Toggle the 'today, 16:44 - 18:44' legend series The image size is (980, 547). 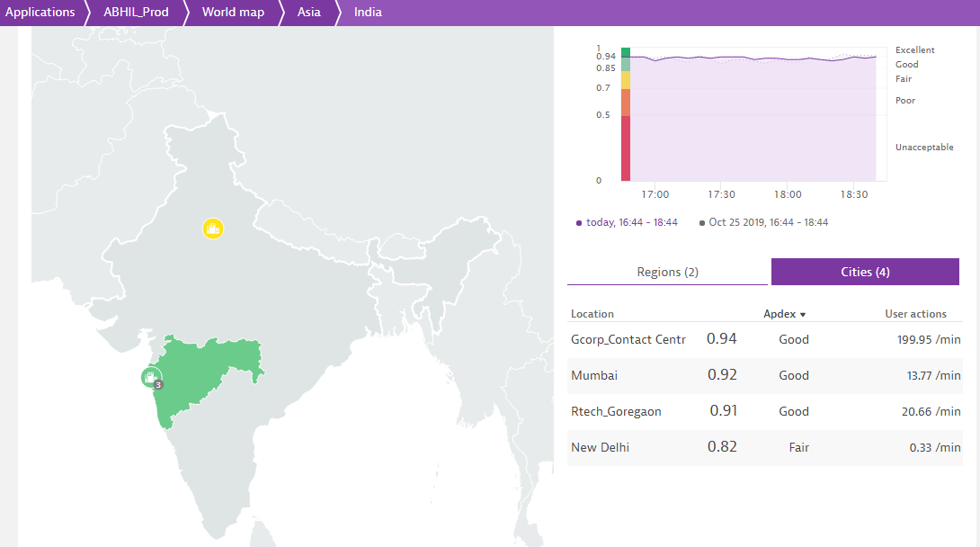(628, 222)
